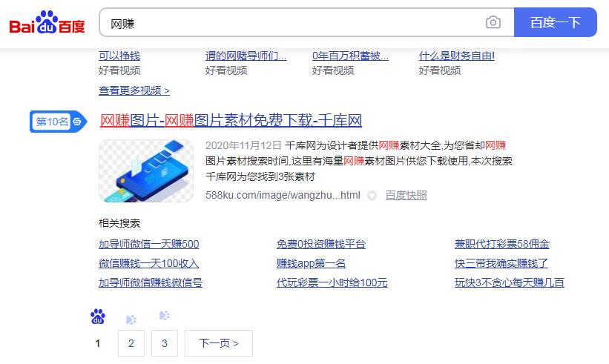The height and width of the screenshot is (364, 609).
Task: Click the 千库网 result thumbnail image
Action: pyautogui.click(x=146, y=171)
